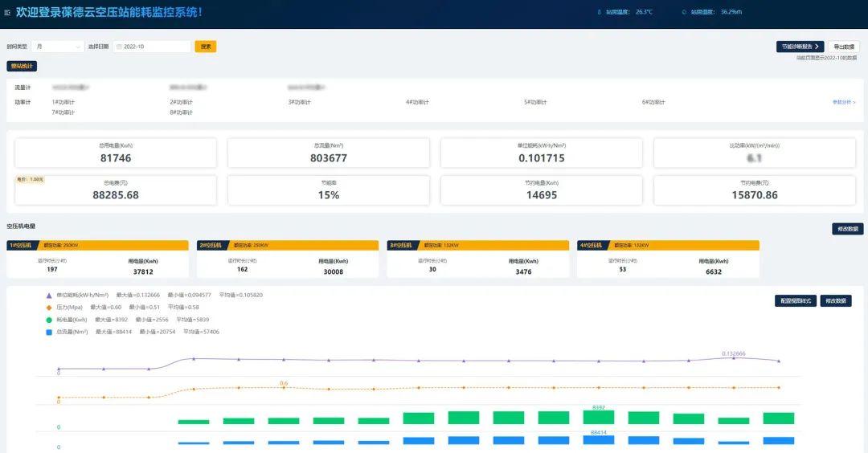
Task: Open the 时间类型 month dropdown
Action: (x=58, y=47)
